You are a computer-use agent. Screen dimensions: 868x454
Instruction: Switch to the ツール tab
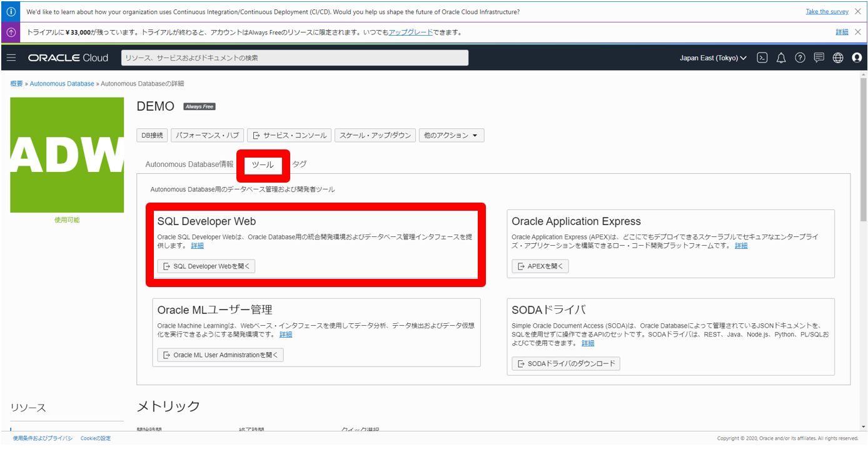pos(263,165)
